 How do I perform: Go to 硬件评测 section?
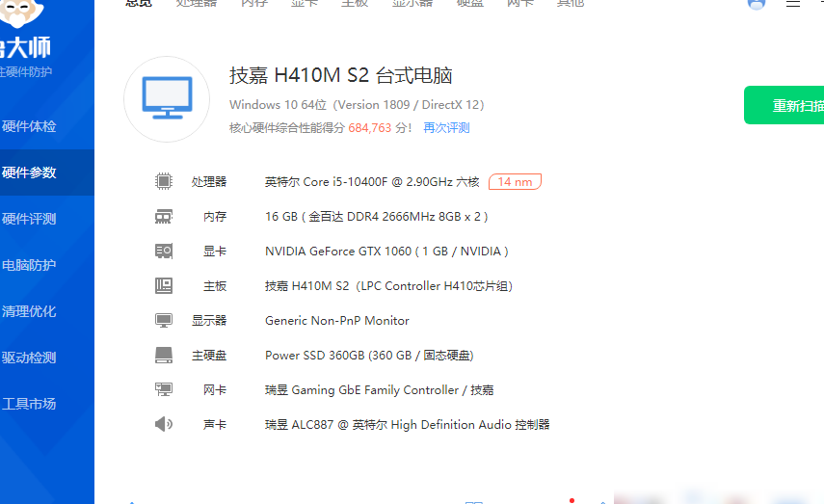[x=29, y=219]
